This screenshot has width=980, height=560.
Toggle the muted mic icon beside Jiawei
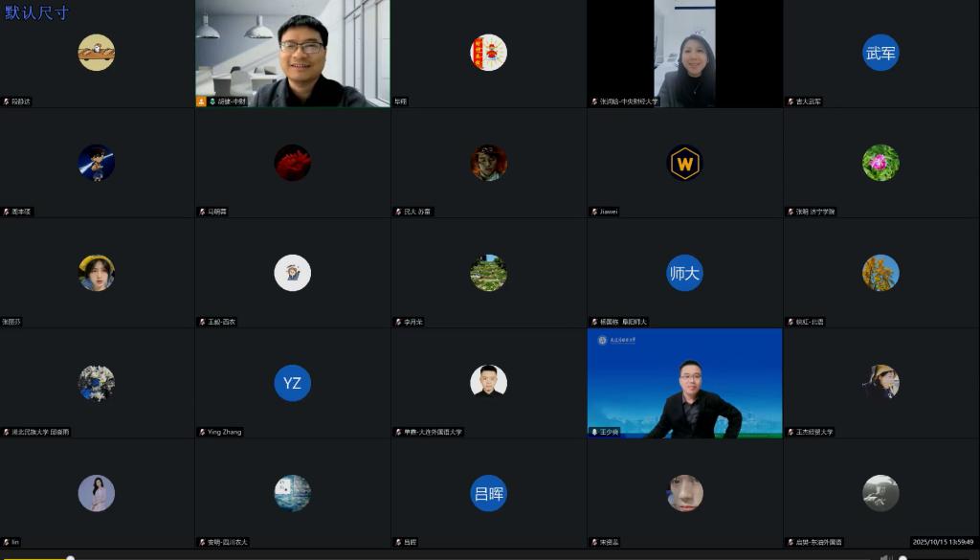tap(593, 212)
